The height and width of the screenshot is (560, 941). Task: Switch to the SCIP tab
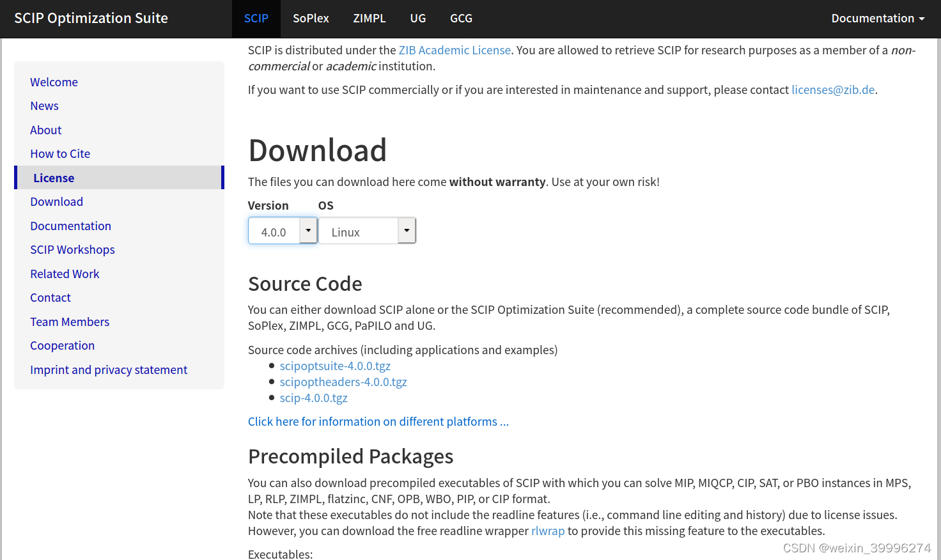256,19
